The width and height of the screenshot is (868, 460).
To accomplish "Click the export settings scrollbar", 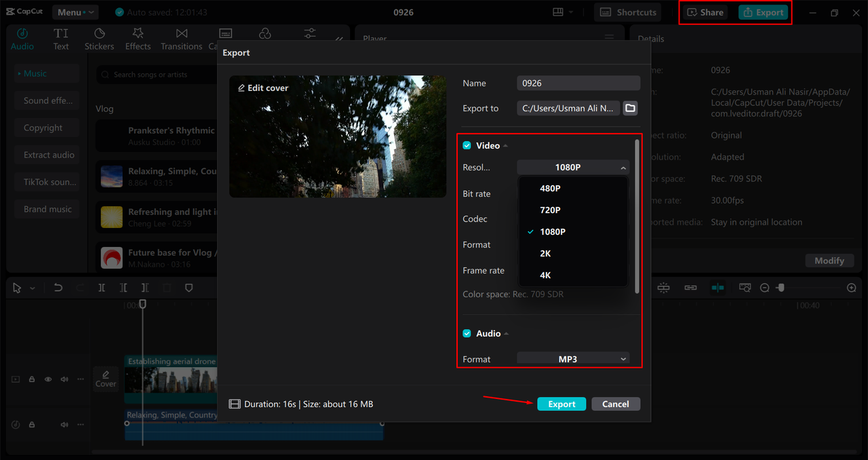I will pos(637,217).
